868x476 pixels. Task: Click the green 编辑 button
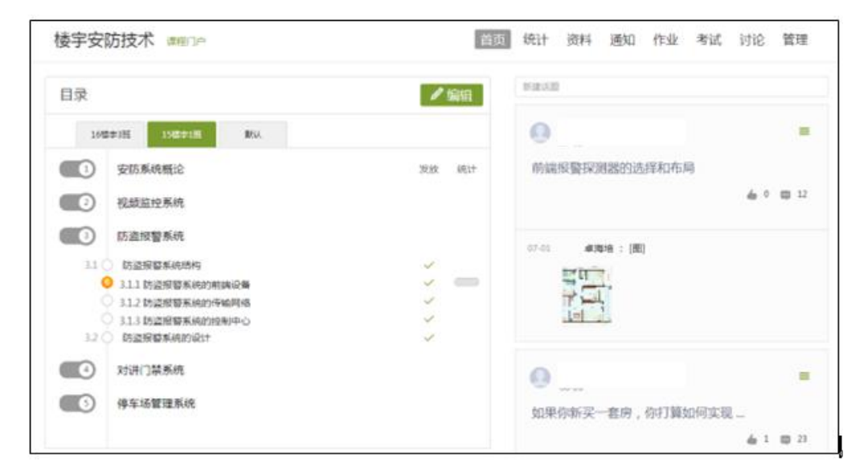(x=451, y=95)
